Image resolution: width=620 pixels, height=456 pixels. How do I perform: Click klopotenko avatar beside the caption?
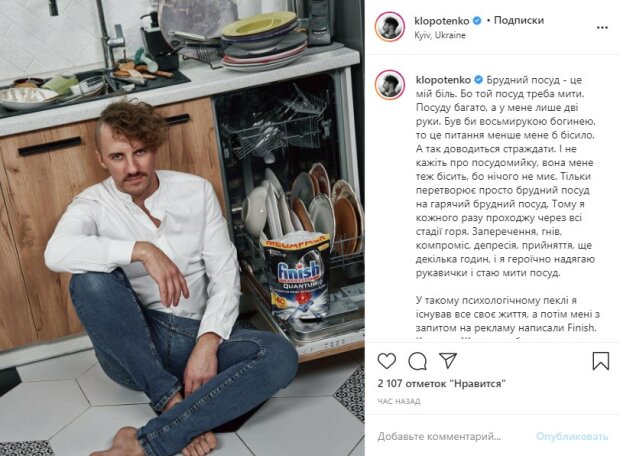coord(389,85)
